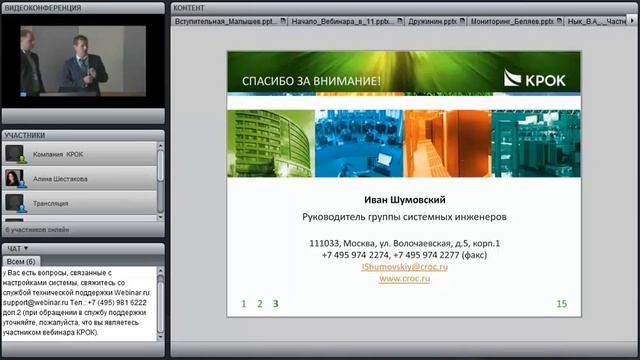The width and height of the screenshot is (640, 360).
Task: Click 'СПАСИБО ЗА ВНИМАНИЕ!' slide title
Action: tap(311, 81)
